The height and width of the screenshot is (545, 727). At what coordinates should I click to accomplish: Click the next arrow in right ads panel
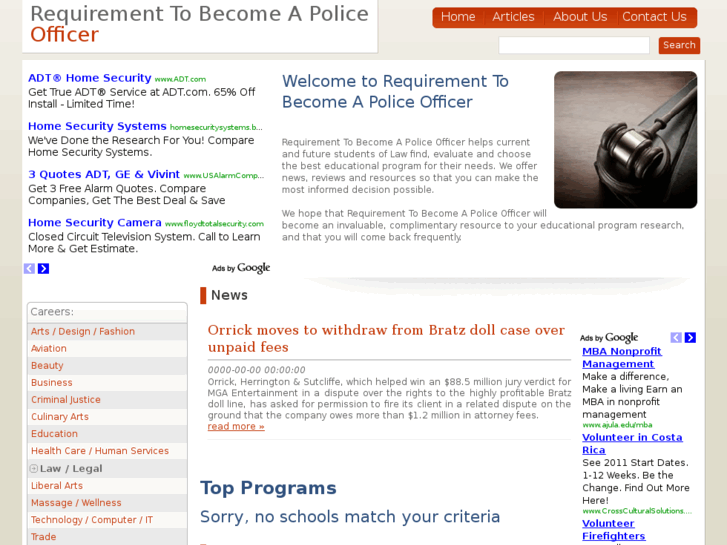pyautogui.click(x=690, y=338)
